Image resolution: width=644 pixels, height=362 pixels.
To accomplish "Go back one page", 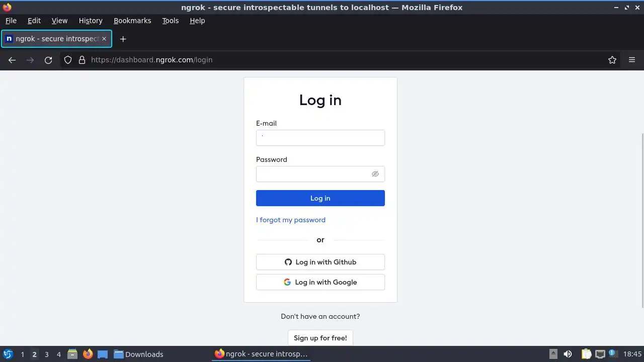I will 12,60.
